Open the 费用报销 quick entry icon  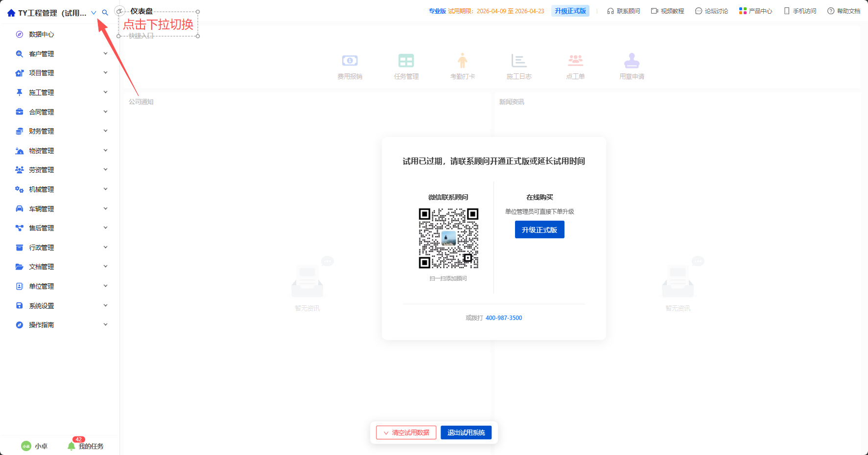(350, 61)
